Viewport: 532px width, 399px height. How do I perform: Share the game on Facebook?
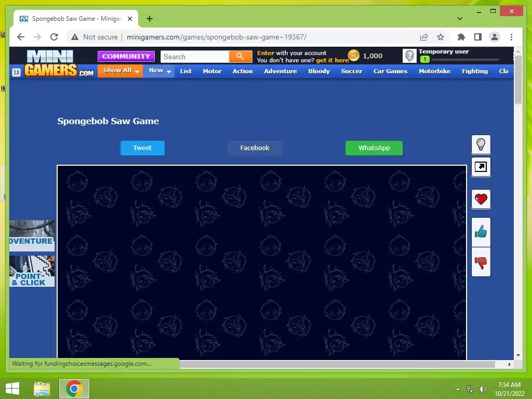(255, 148)
